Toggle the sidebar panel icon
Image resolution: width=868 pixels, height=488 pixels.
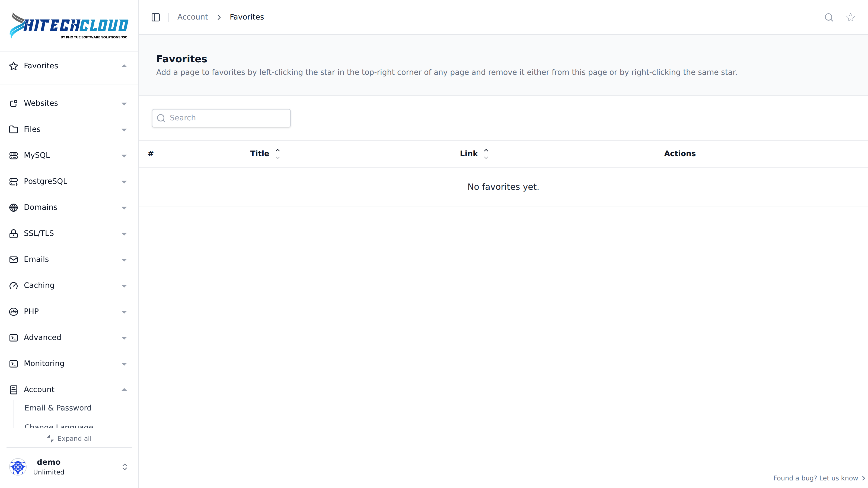[x=155, y=17]
